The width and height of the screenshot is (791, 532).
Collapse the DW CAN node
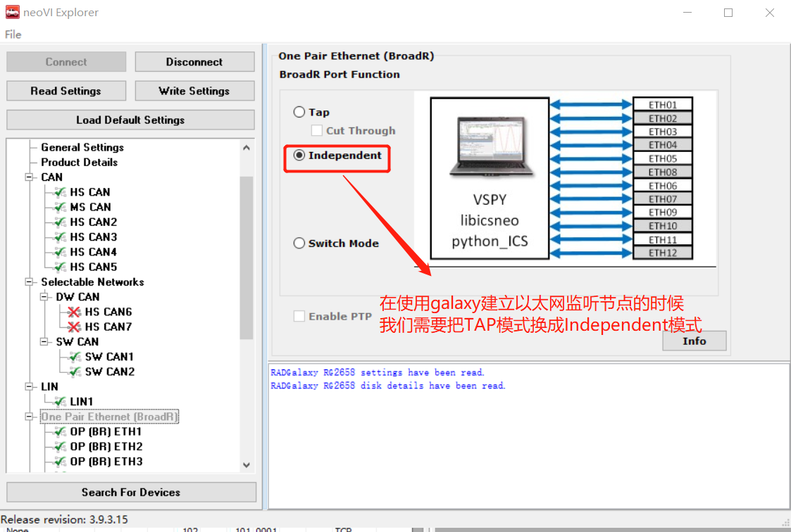[x=44, y=297]
